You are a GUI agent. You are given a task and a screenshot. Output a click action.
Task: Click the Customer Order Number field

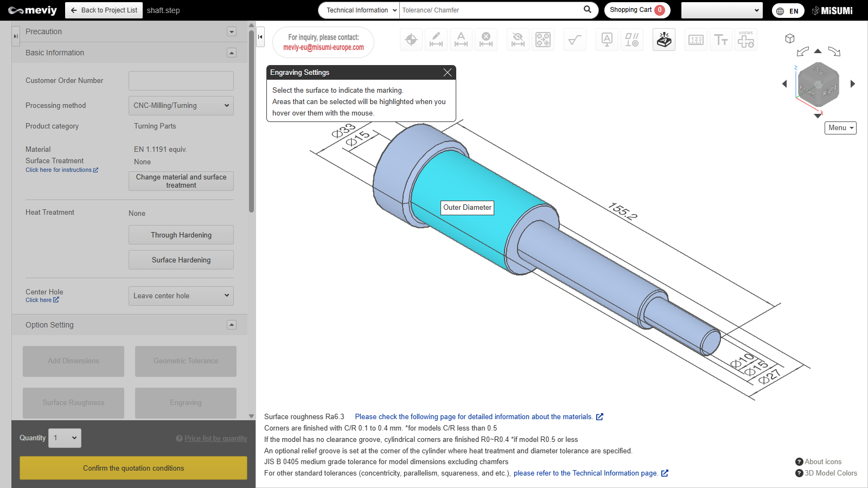click(181, 81)
